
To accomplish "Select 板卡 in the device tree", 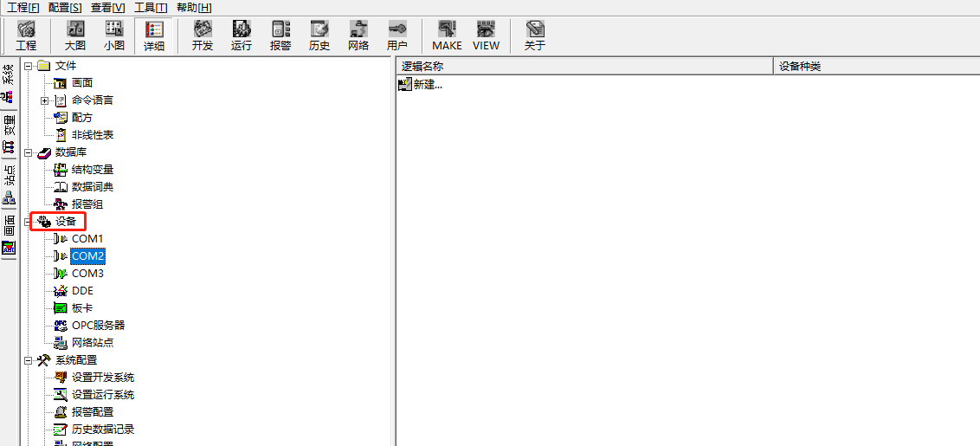I will coord(82,308).
